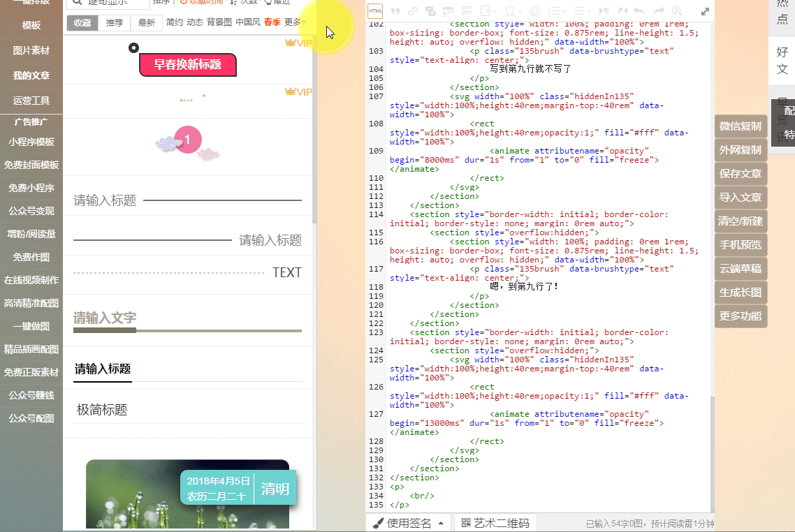
Task: Switch to the 推荐 tab
Action: tap(115, 22)
